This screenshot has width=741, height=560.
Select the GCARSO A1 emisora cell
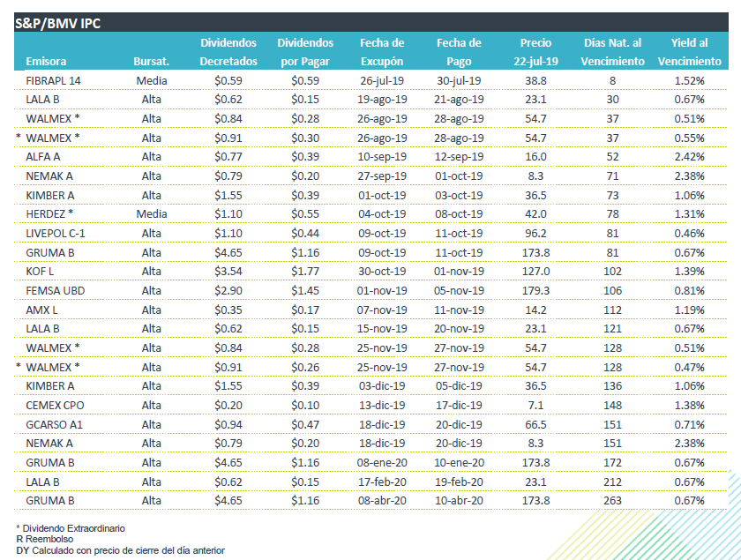[55, 425]
